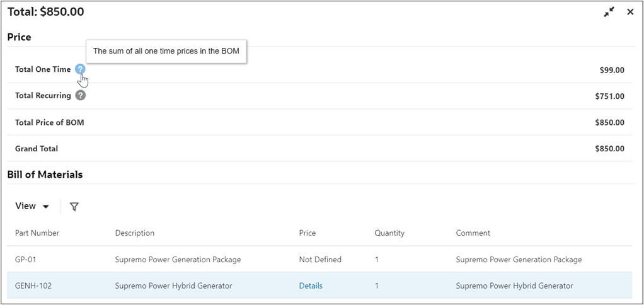The height and width of the screenshot is (305, 644).
Task: Collapse the dialog with the shrink arrows icon
Action: 609,12
